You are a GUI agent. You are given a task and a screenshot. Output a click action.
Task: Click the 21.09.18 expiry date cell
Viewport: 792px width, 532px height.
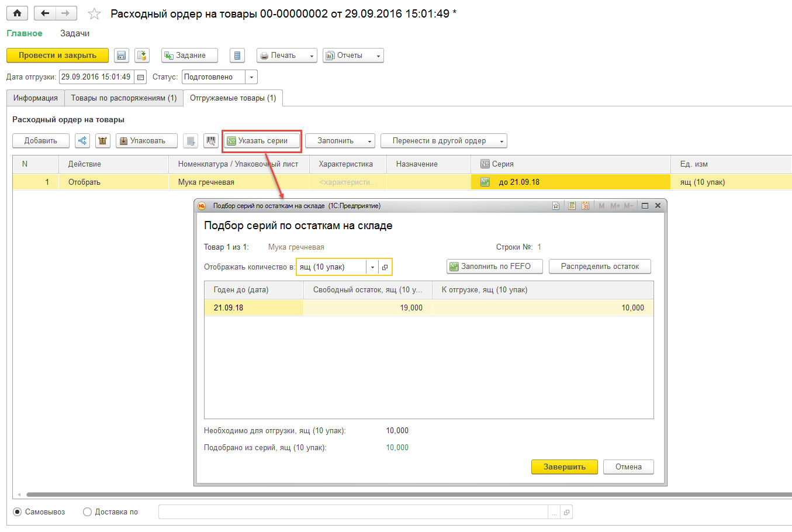tap(254, 308)
